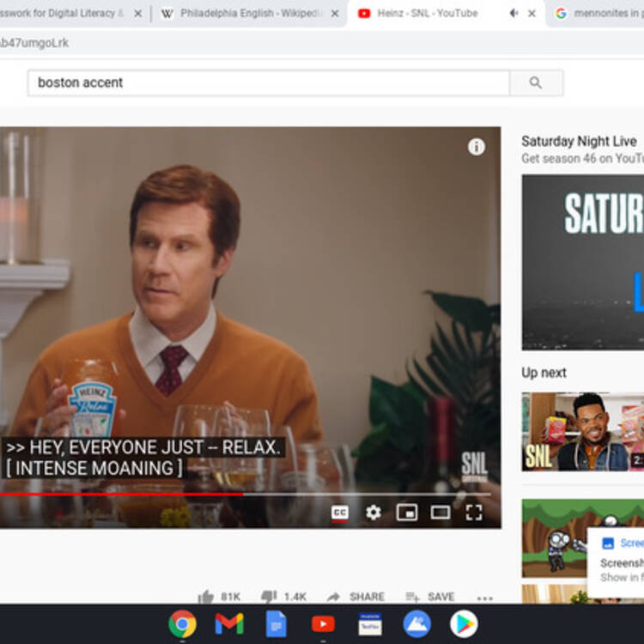644x644 pixels.
Task: Close the Digital Literacy tab
Action: pos(138,14)
